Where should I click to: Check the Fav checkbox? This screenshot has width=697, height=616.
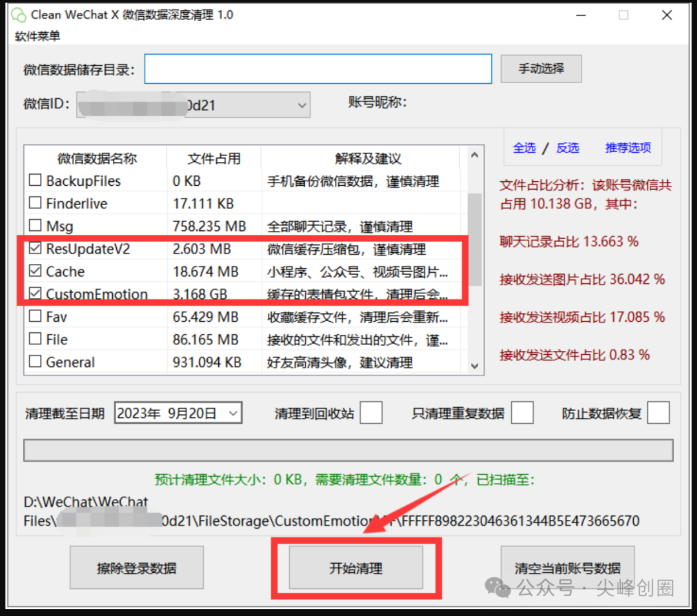coord(35,316)
